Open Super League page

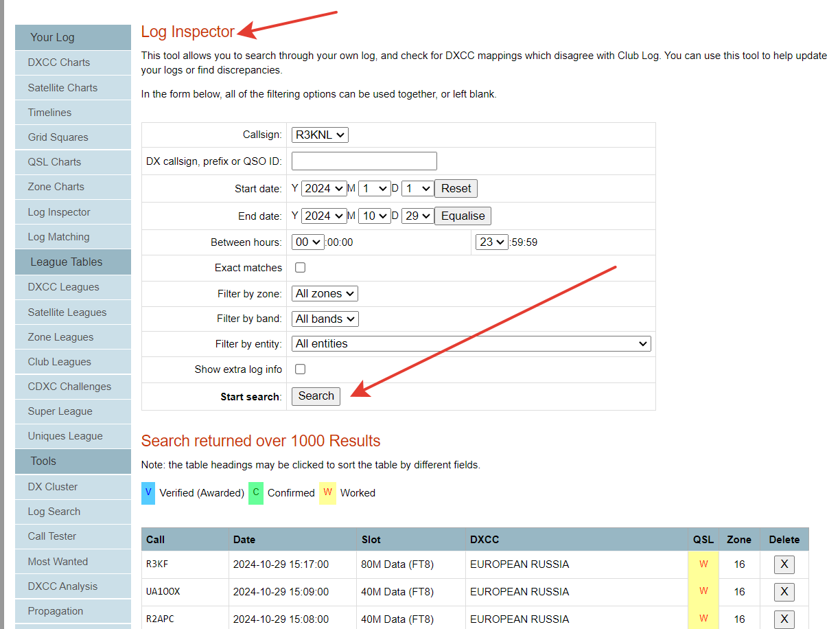73,411
